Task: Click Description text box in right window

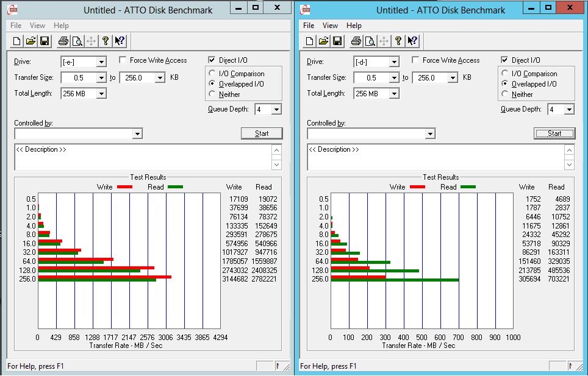Action: coord(436,157)
